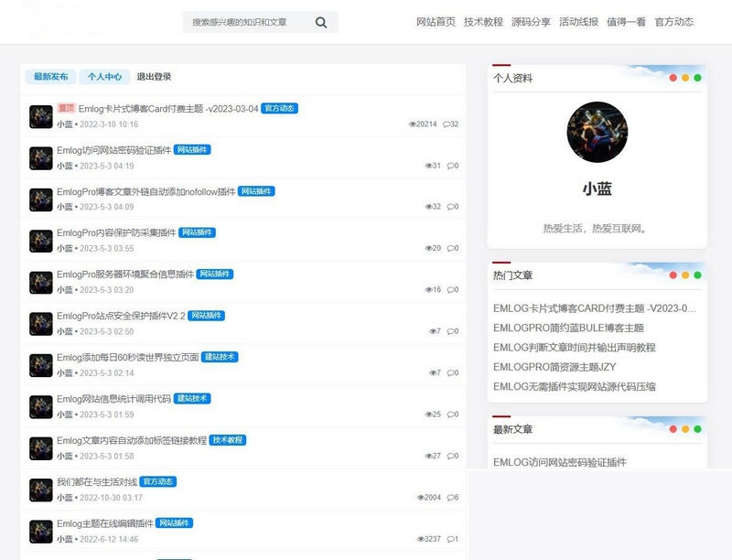Click author avatar beside Emlog访问网站密码验证插件
The image size is (732, 560).
click(x=40, y=157)
